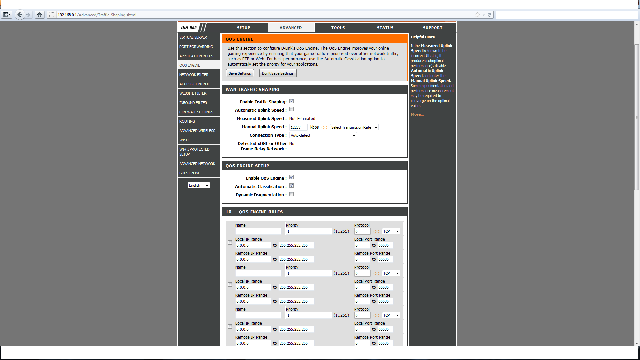Open the browser home page icon
The image size is (640, 360).
39,15
